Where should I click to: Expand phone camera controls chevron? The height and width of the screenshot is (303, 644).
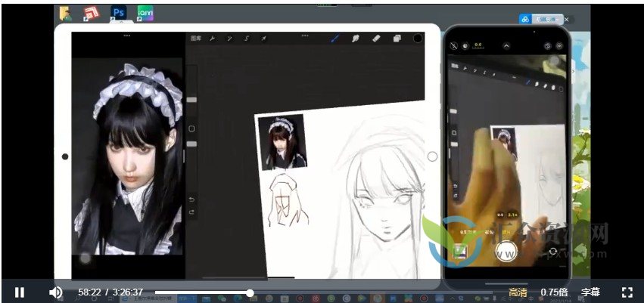pyautogui.click(x=506, y=46)
